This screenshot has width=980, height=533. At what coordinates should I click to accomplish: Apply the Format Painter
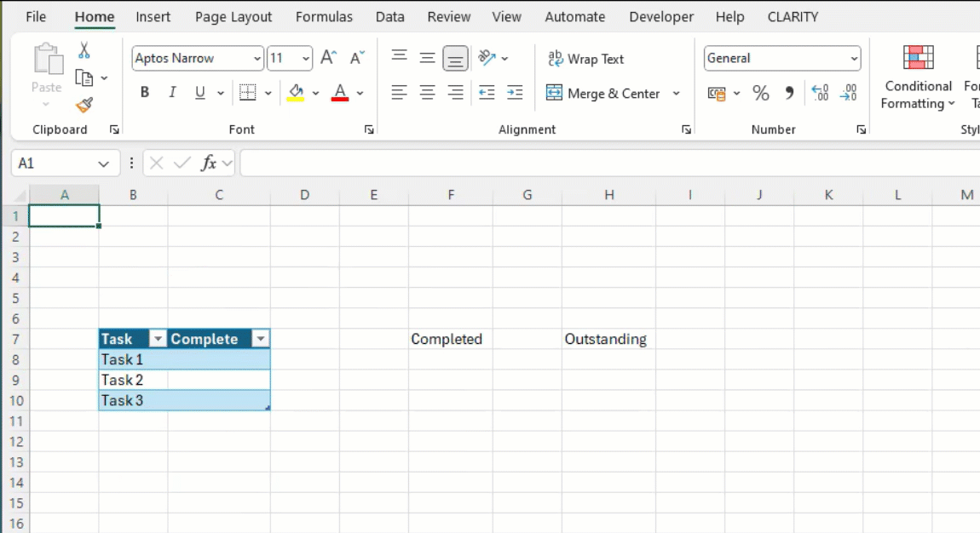click(84, 106)
